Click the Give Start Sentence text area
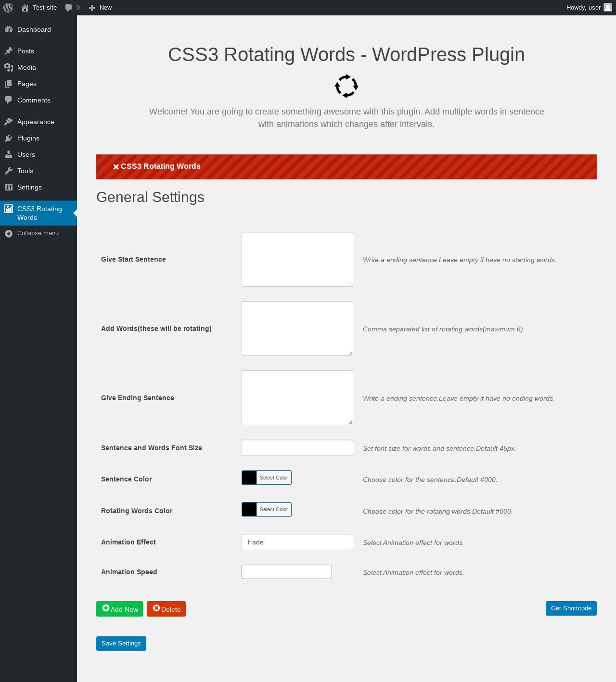Viewport: 616px width, 682px height. (297, 259)
